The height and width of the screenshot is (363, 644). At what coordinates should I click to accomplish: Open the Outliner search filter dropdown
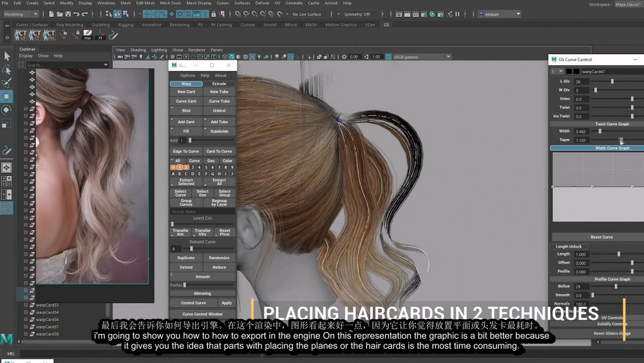[x=106, y=65]
